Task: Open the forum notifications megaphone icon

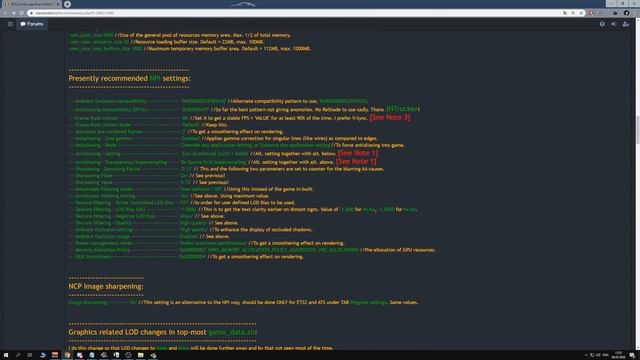Action: click(x=614, y=24)
